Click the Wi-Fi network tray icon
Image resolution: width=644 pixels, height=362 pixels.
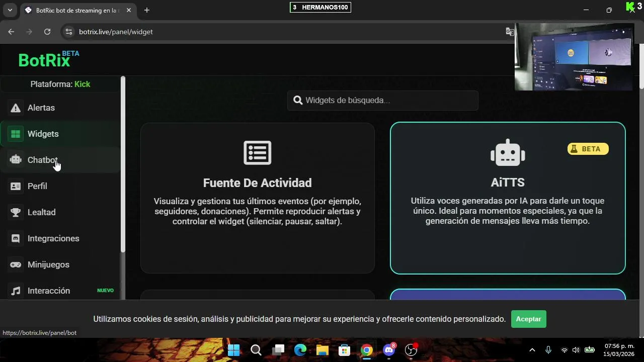[x=565, y=350]
